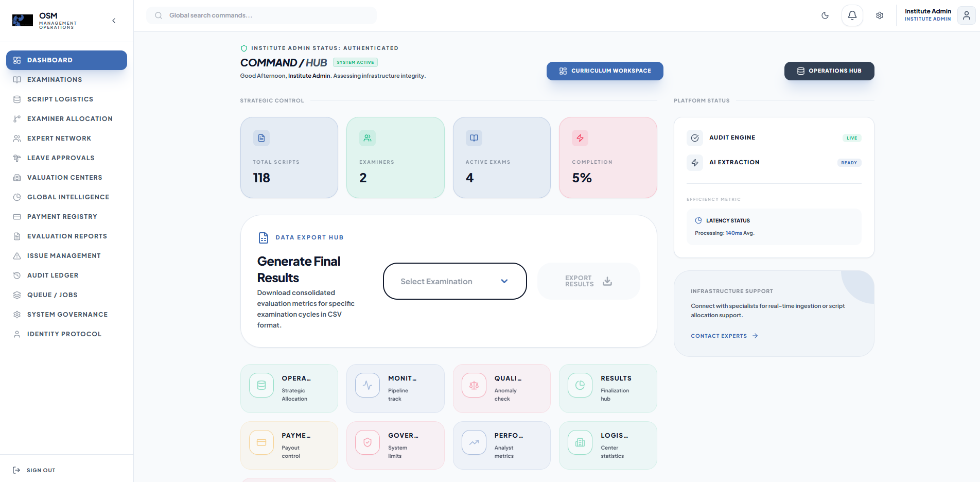Open the Select Examination dropdown
Viewport: 980px width, 482px height.
point(455,281)
